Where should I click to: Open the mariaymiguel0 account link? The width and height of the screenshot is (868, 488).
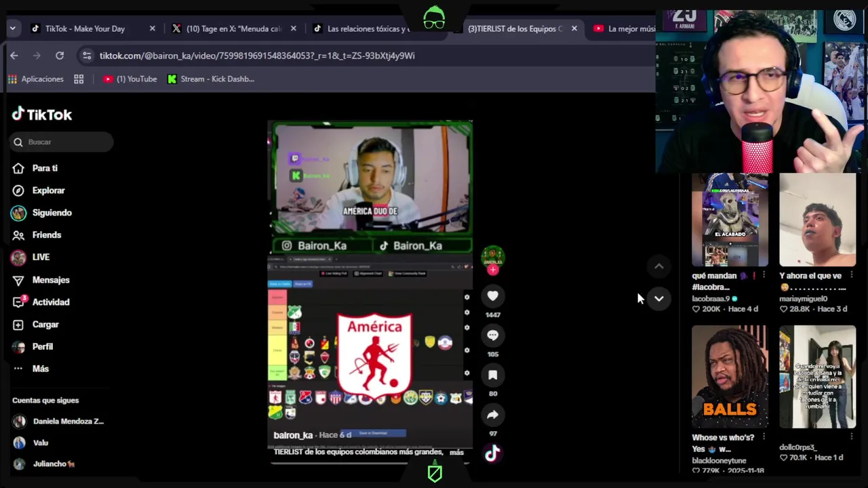[804, 298]
